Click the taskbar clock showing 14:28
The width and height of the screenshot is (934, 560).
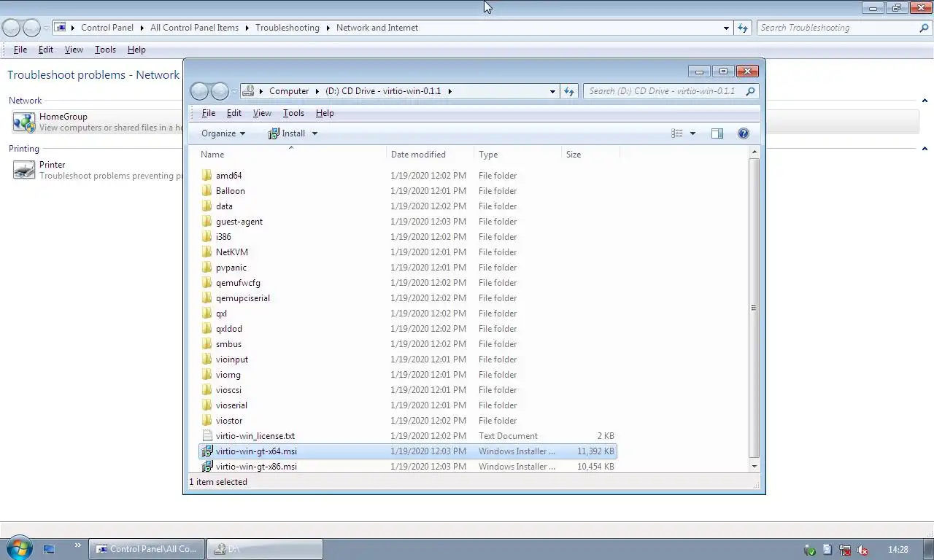[x=898, y=550]
